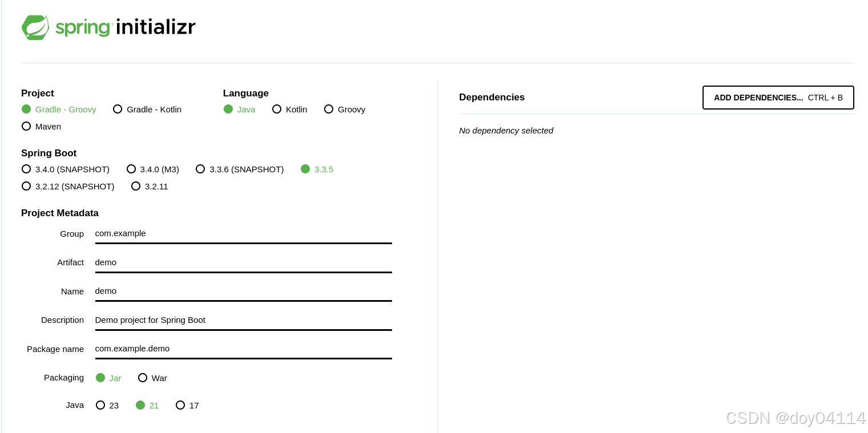Select Spring Boot 3.2.12 (SNAPSHOT)
The image size is (868, 433).
(x=68, y=186)
